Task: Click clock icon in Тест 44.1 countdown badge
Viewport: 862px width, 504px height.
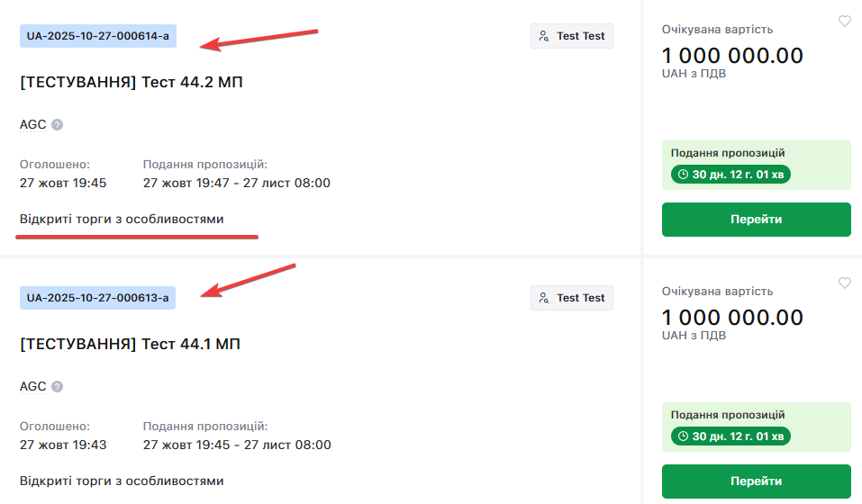Action: [683, 436]
